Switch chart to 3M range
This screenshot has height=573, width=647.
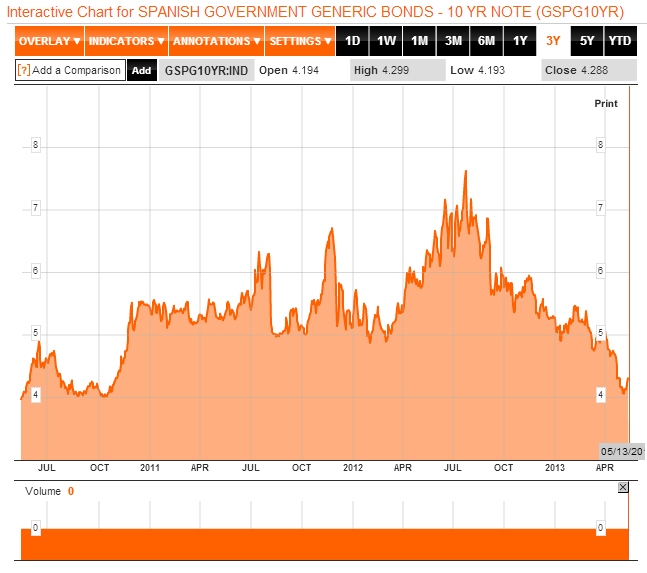(453, 41)
